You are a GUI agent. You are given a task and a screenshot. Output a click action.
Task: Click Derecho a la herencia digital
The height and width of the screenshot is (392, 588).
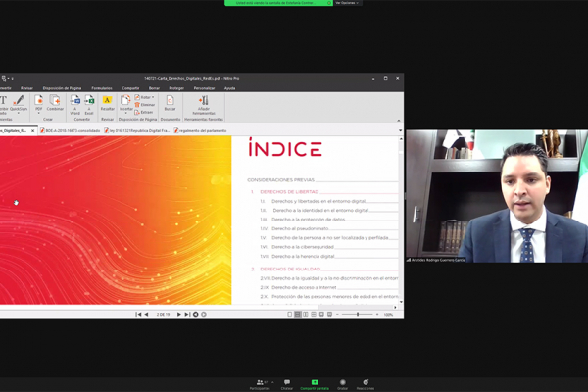[x=303, y=256]
